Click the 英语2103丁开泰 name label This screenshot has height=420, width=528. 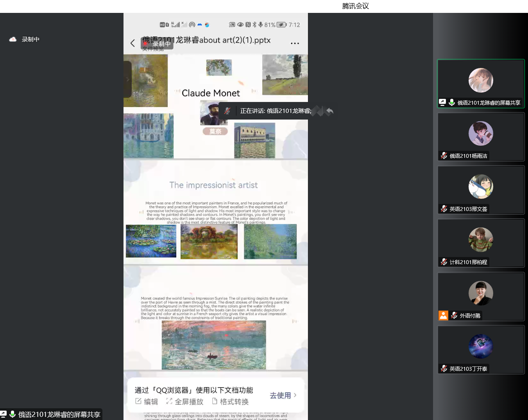tap(468, 368)
